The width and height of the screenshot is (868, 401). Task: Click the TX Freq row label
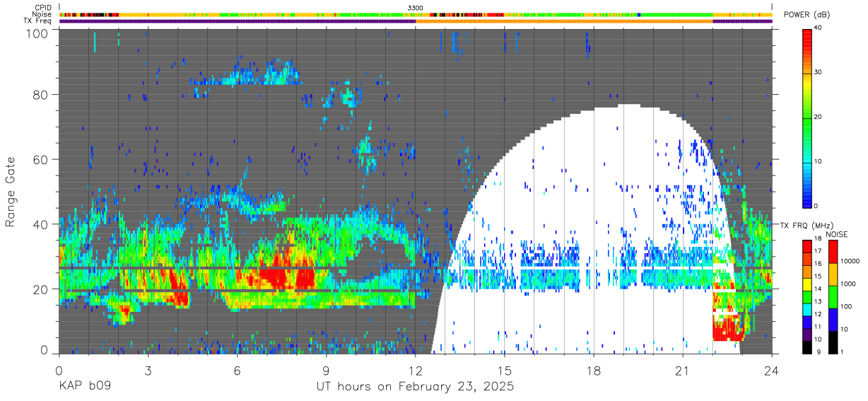click(37, 21)
